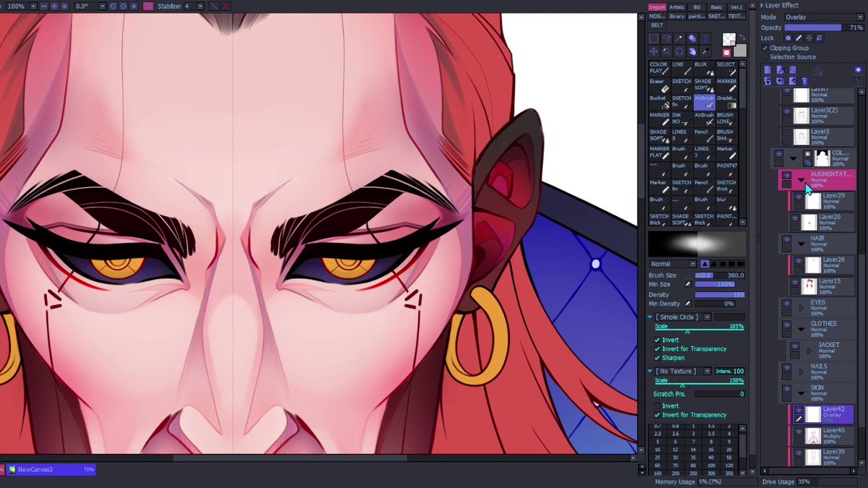Activate the Gradat tool preset
The width and height of the screenshot is (868, 488).
coord(728,103)
